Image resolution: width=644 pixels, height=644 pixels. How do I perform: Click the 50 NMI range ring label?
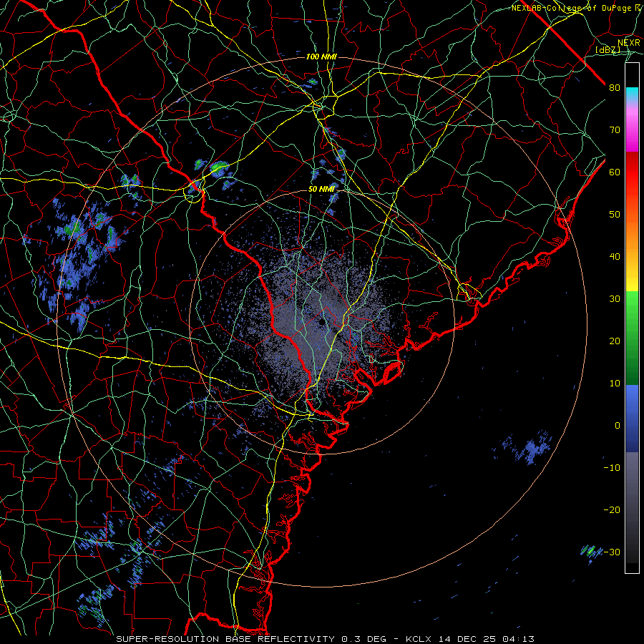tap(321, 189)
